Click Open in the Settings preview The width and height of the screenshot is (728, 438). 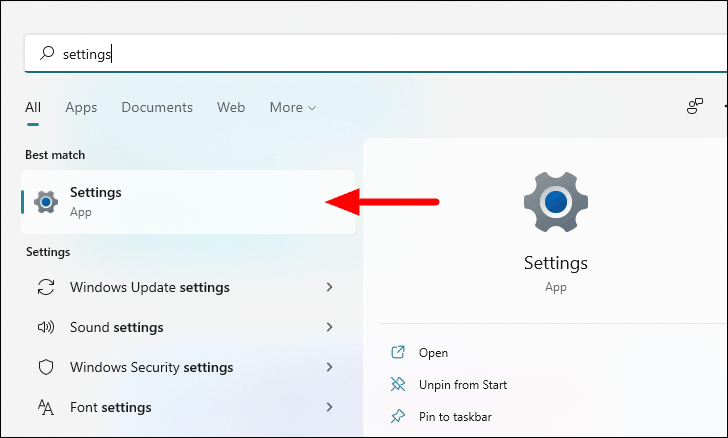coord(433,353)
